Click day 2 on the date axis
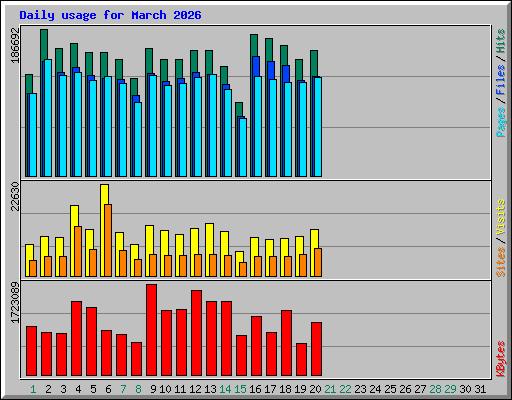Viewport: 512px width, 400px height. coord(48,389)
